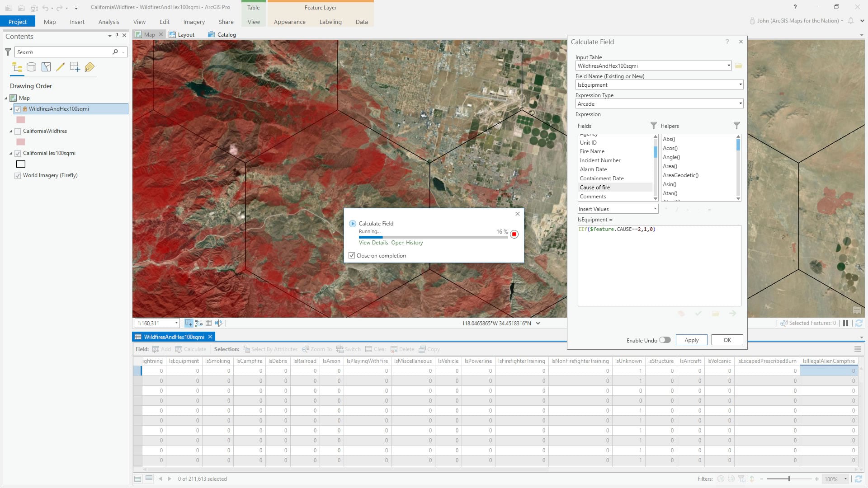Select Area() helper function

pos(670,166)
